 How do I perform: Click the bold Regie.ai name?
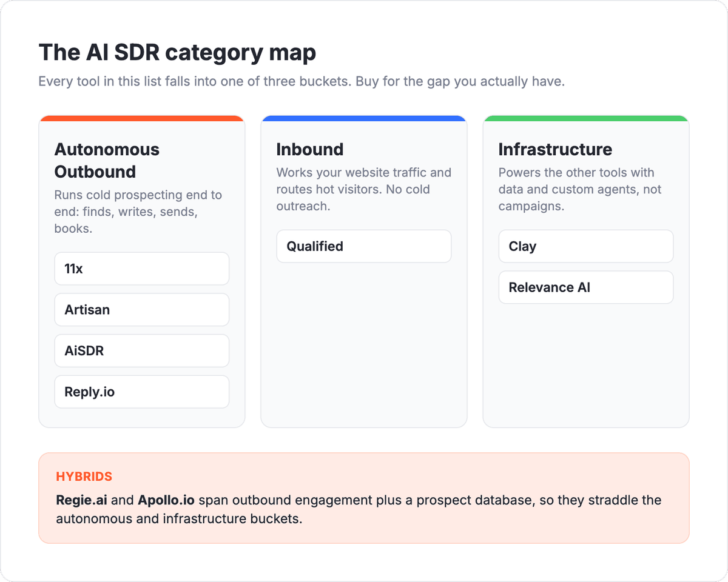click(81, 501)
